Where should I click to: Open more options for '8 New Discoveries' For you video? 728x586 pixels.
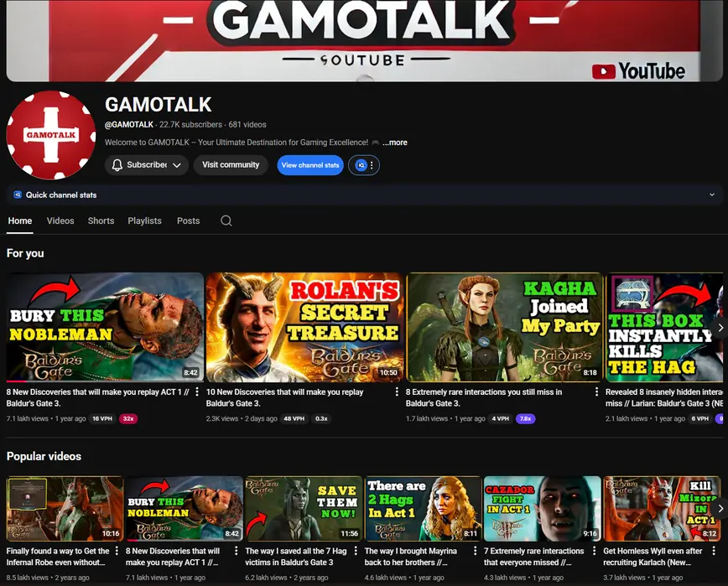pos(197,392)
